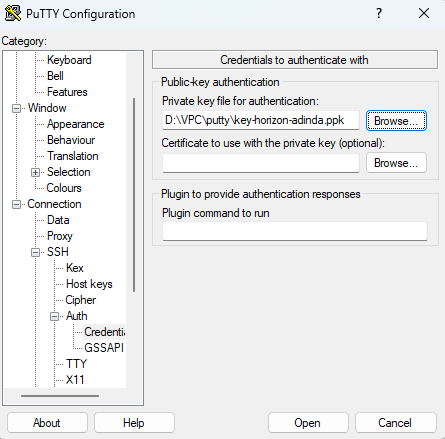Expand the Selection tree node
The width and height of the screenshot is (445, 439).
point(35,172)
